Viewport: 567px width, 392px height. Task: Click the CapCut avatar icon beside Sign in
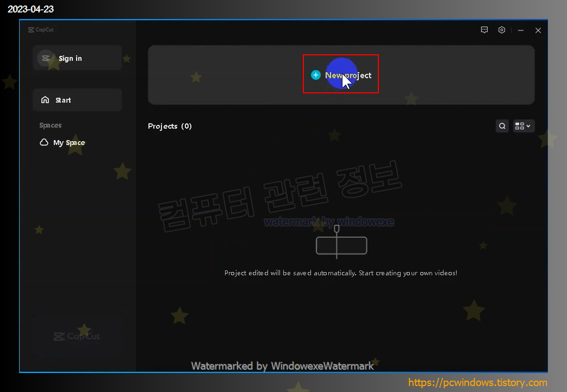[x=46, y=58]
